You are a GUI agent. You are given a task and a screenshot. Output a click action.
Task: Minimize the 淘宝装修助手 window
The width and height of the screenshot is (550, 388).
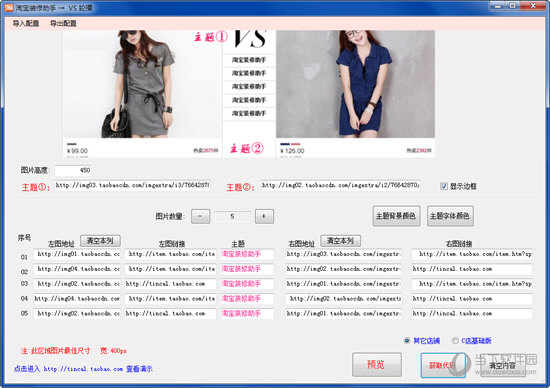497,6
